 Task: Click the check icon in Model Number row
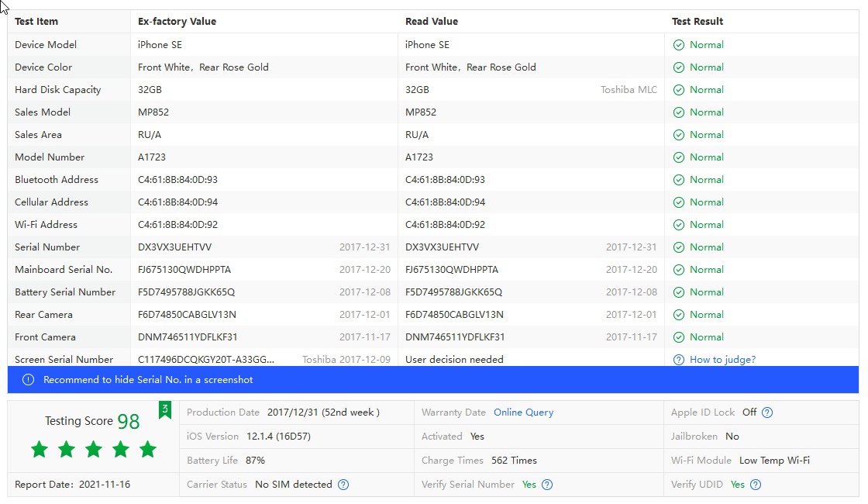click(679, 157)
